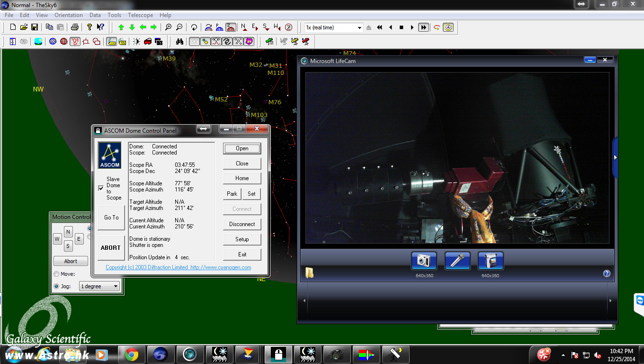Click the Disconnect button in Dome Control
The height and width of the screenshot is (364, 644).
(x=242, y=224)
